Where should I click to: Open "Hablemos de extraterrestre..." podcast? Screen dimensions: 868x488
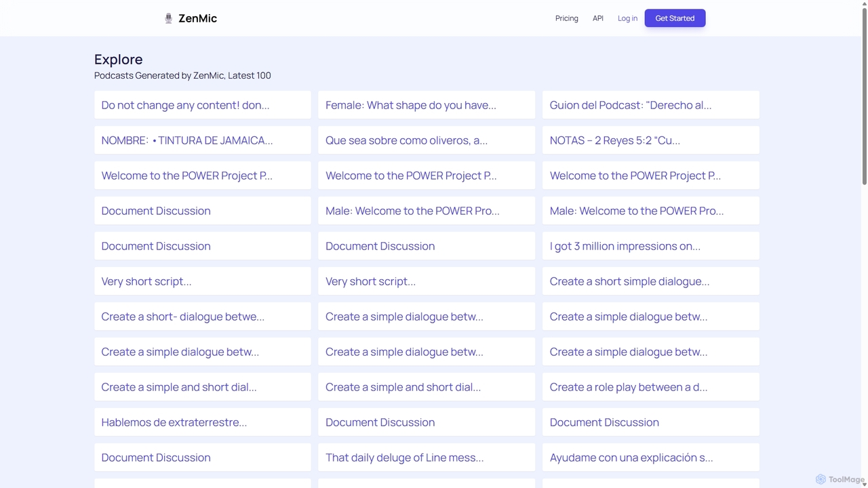pyautogui.click(x=203, y=422)
